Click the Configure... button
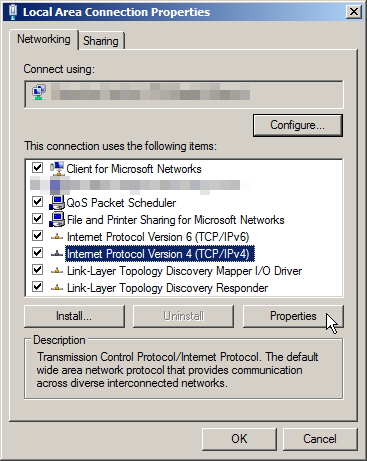This screenshot has width=367, height=461. click(298, 125)
